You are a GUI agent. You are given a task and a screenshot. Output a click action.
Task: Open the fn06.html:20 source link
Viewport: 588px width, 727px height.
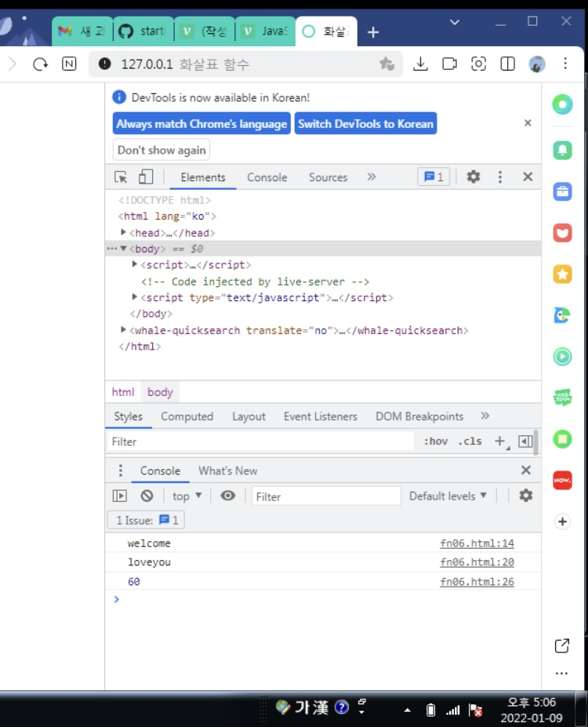(x=477, y=562)
